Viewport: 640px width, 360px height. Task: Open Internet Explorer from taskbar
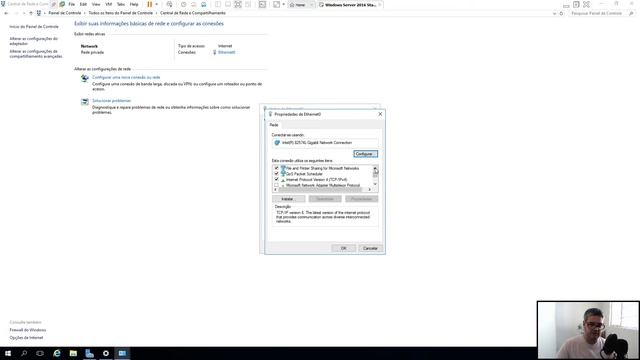(x=57, y=353)
